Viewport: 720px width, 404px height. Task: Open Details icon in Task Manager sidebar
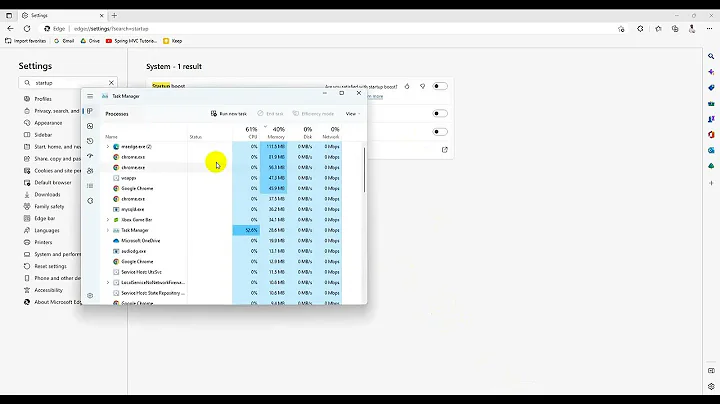tap(90, 186)
